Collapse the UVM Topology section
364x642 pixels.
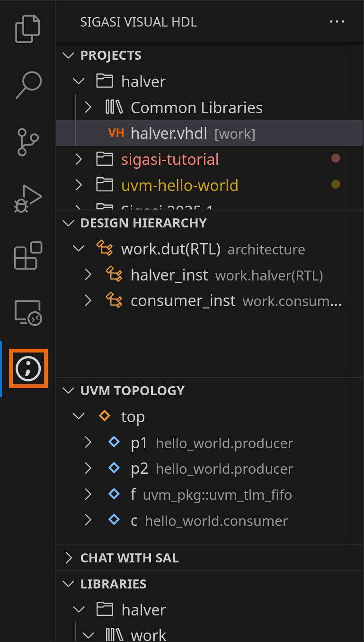click(69, 390)
